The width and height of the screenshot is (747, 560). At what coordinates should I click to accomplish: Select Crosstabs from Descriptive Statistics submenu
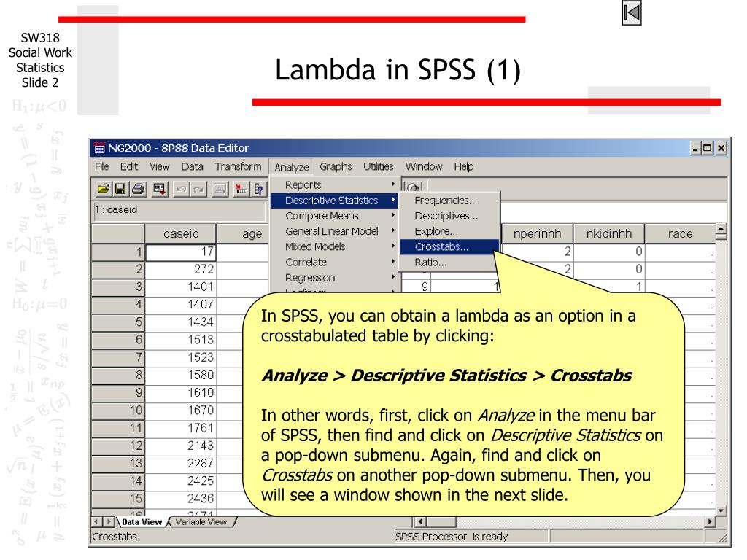tap(441, 246)
